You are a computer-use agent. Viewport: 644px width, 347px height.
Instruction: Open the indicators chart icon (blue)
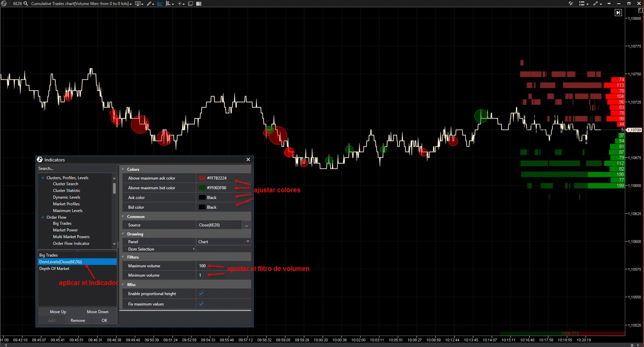tap(160, 3)
